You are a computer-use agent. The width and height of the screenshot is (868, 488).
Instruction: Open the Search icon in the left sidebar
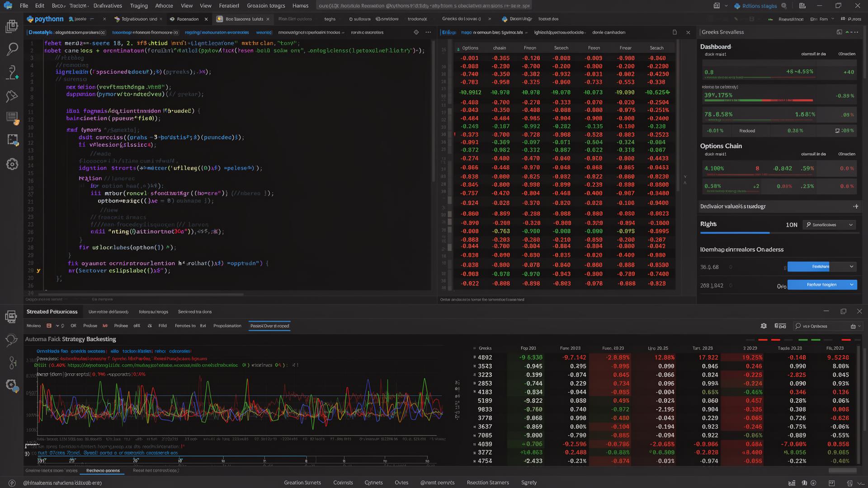pos(12,50)
